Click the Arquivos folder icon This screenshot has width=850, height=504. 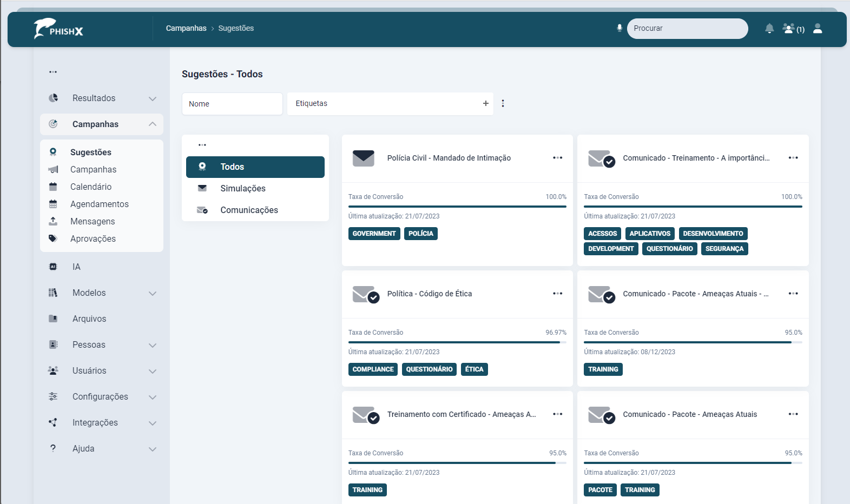[53, 319]
